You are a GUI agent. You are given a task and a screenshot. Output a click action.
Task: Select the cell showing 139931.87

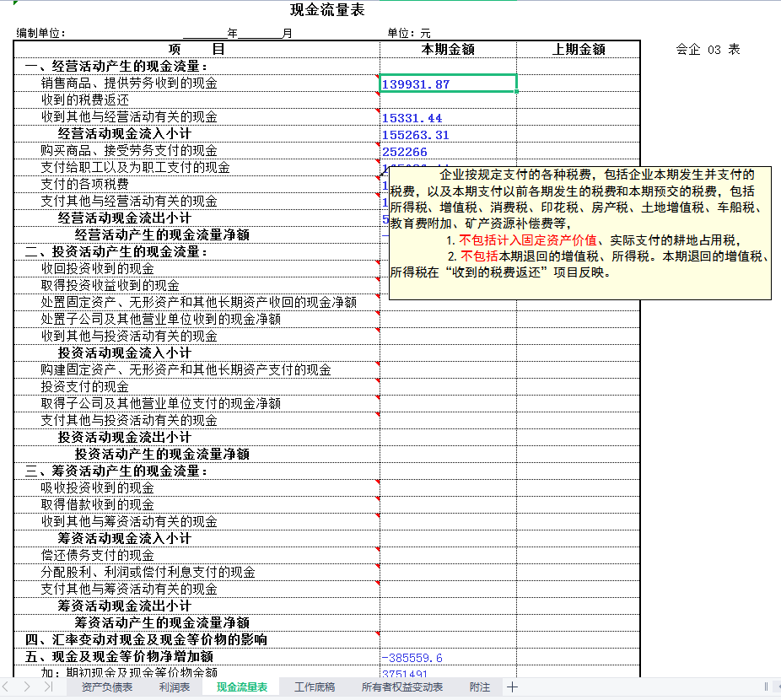(x=447, y=83)
